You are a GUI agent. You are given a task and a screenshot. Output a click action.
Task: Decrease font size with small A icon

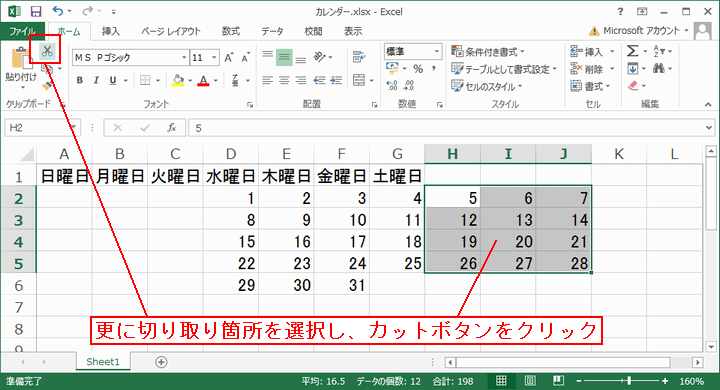coord(245,57)
